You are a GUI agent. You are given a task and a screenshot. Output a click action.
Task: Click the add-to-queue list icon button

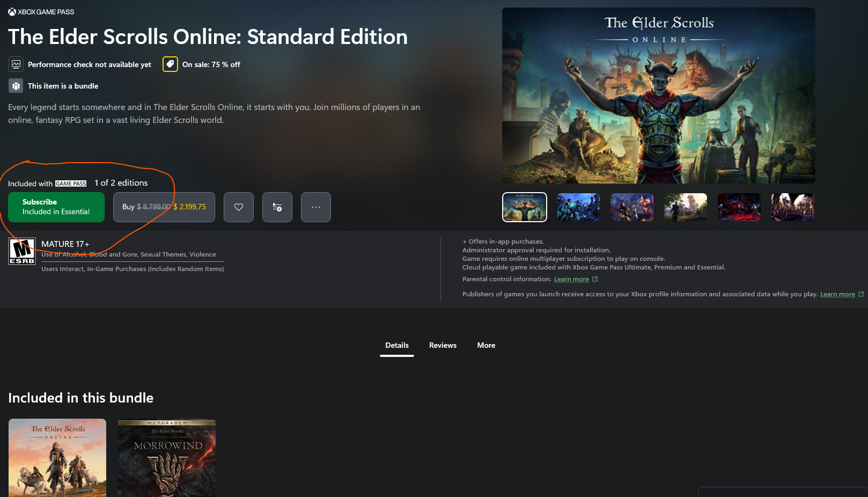(x=277, y=207)
